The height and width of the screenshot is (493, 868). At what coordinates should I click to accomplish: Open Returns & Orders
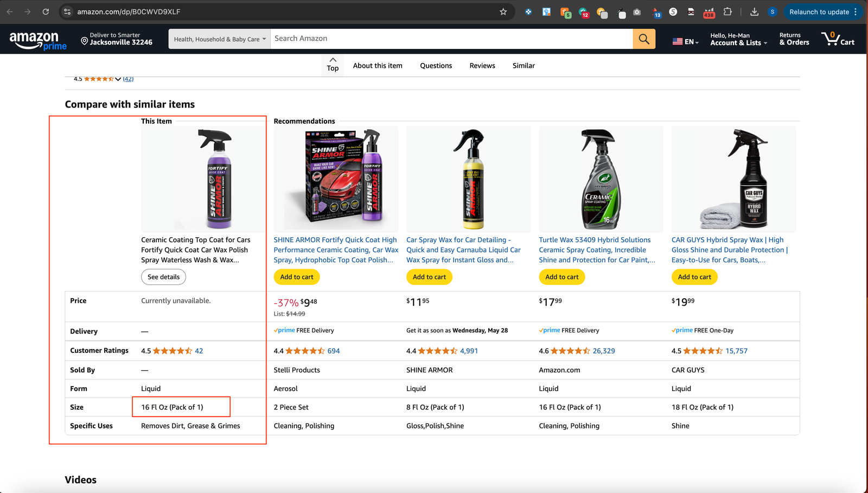[x=794, y=39]
